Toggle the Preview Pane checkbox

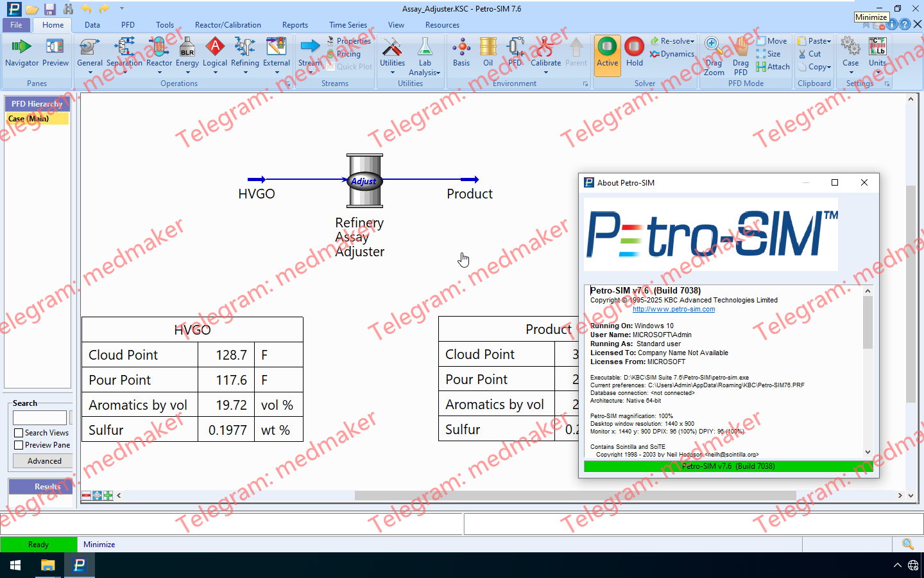19,445
